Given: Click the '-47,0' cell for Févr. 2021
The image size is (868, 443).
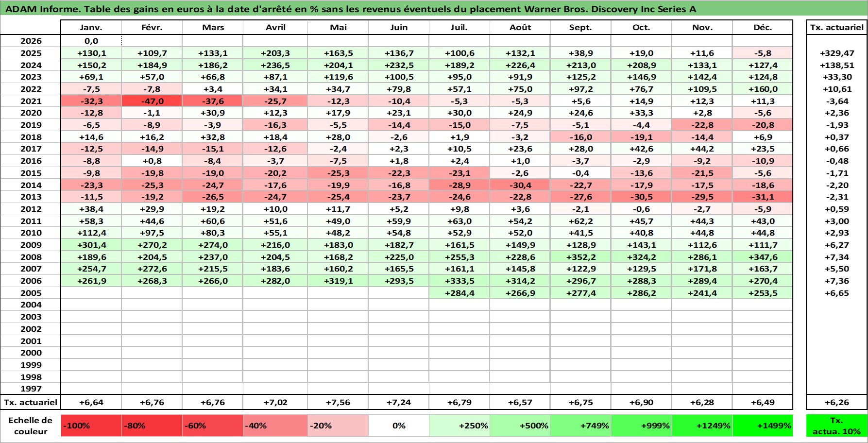Looking at the screenshot, I should click(x=152, y=101).
